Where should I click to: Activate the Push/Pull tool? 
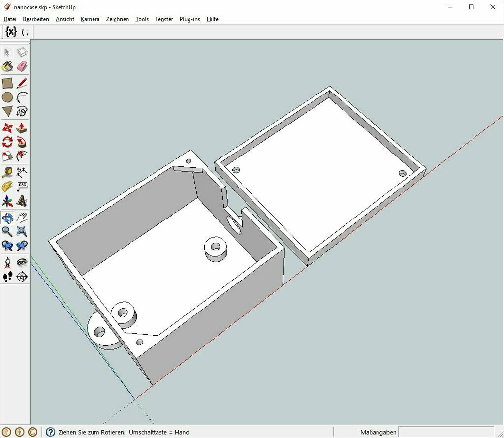point(22,127)
